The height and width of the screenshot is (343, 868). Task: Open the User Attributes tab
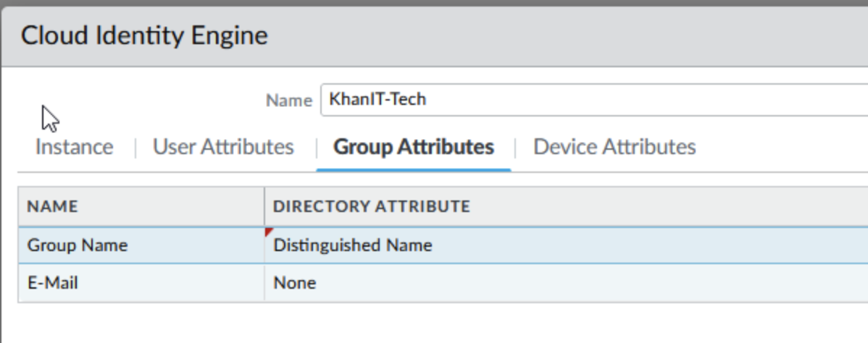[223, 147]
